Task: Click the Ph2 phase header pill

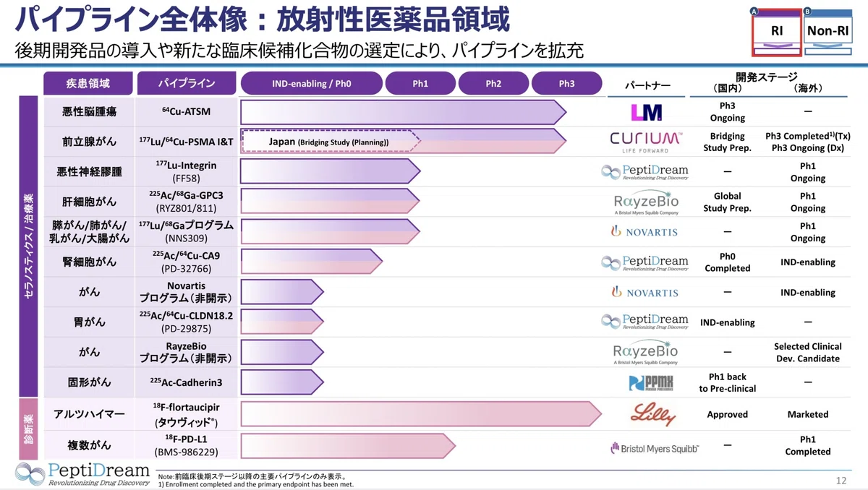Action: [x=493, y=83]
